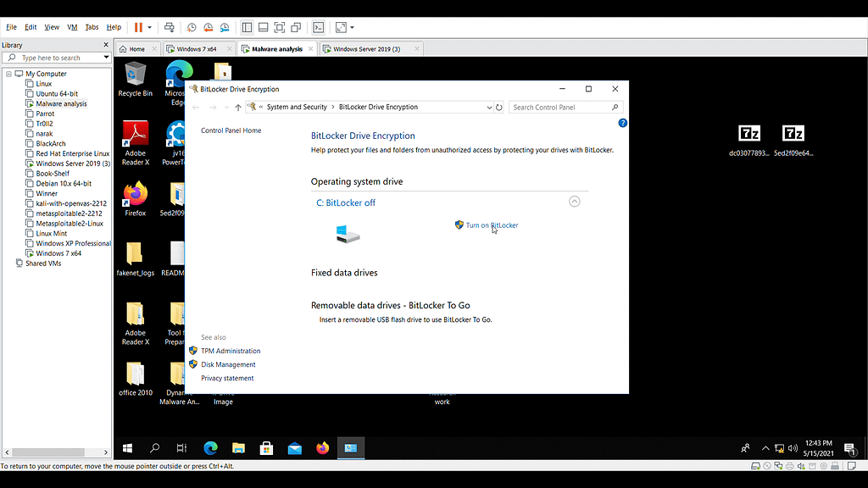This screenshot has height=488, width=868.
Task: Send Ctrl+Alt+Del to the virtual machine
Action: click(x=170, y=27)
